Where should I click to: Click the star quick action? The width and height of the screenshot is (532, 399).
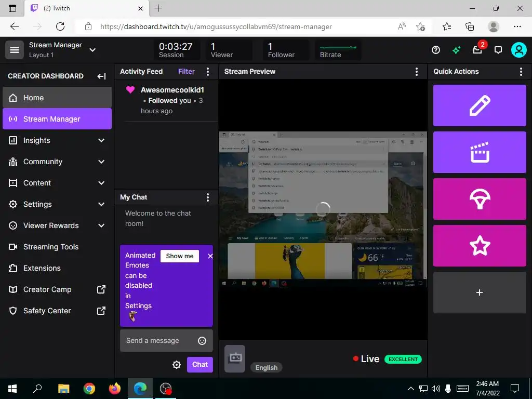click(480, 246)
